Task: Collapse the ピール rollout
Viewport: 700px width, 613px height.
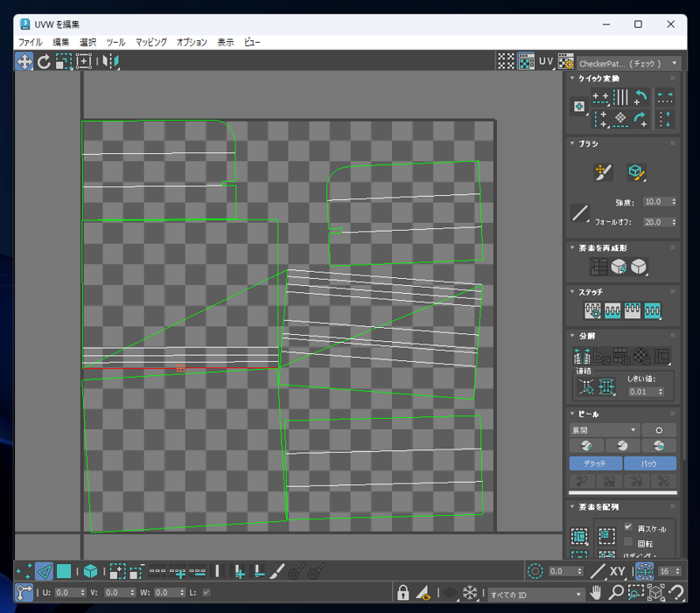Action: [572, 414]
